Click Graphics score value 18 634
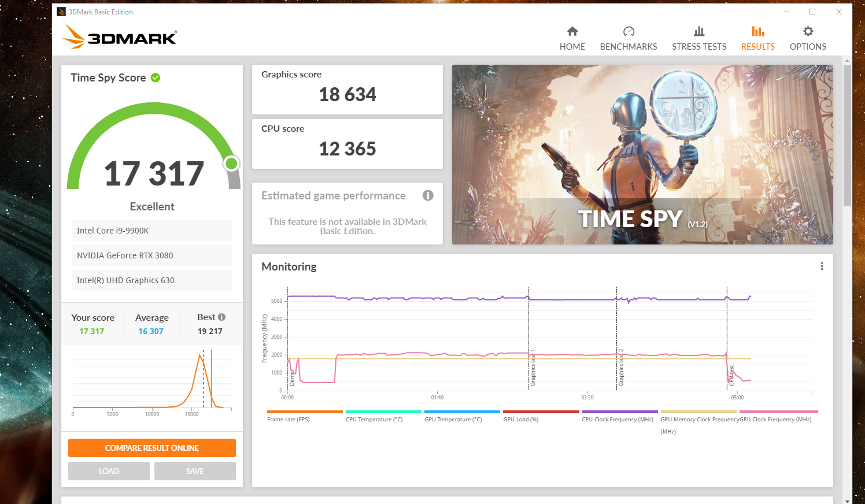The height and width of the screenshot is (504, 865). pyautogui.click(x=348, y=95)
